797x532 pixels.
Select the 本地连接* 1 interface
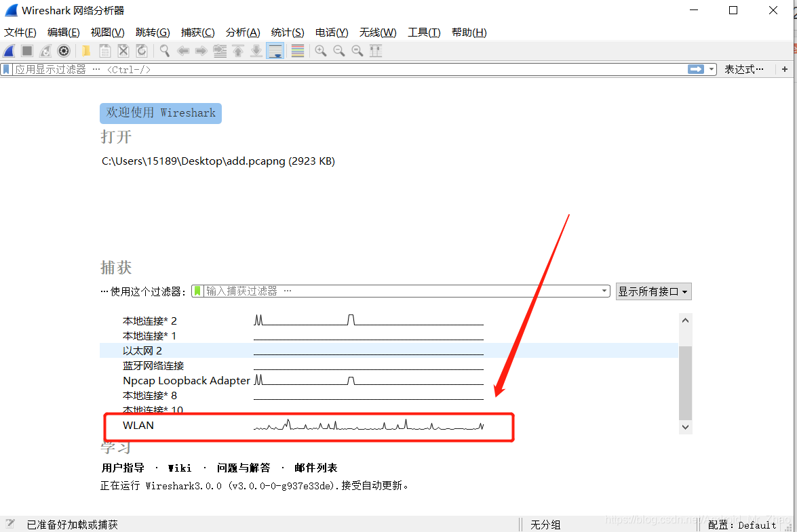coord(389,335)
